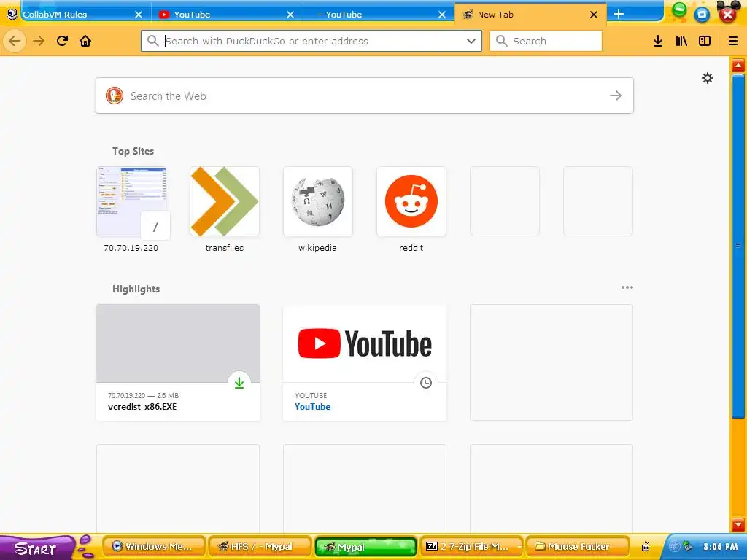
Task: Click the blue YouTube link text
Action: point(312,407)
